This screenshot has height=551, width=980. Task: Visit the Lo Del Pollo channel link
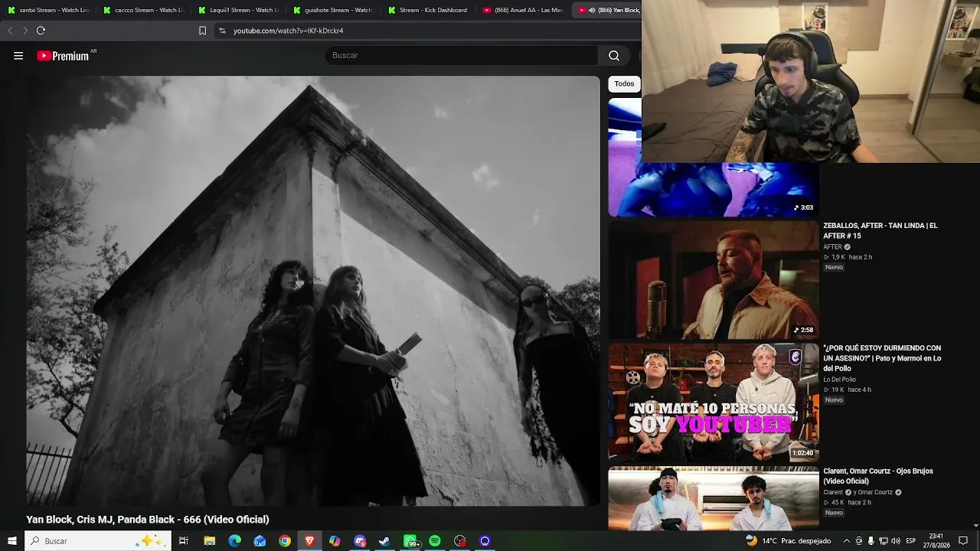click(839, 380)
